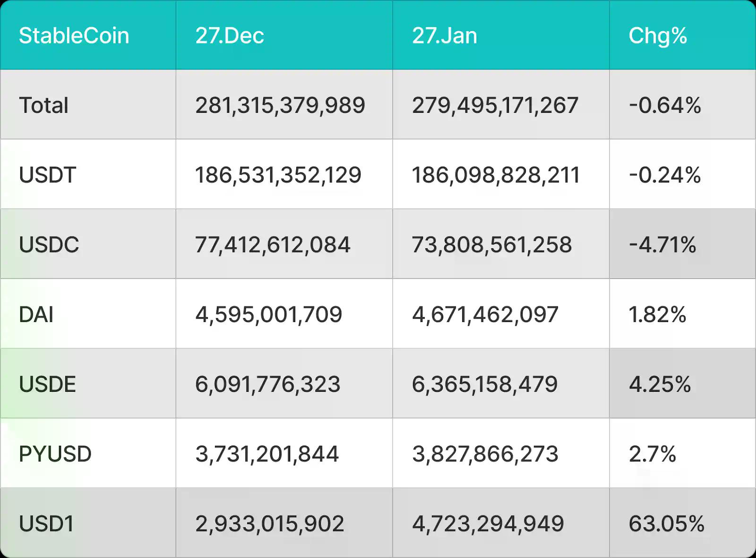The width and height of the screenshot is (756, 558).
Task: Click USDT 27.Jan value 186,098,828,211
Action: tap(496, 175)
